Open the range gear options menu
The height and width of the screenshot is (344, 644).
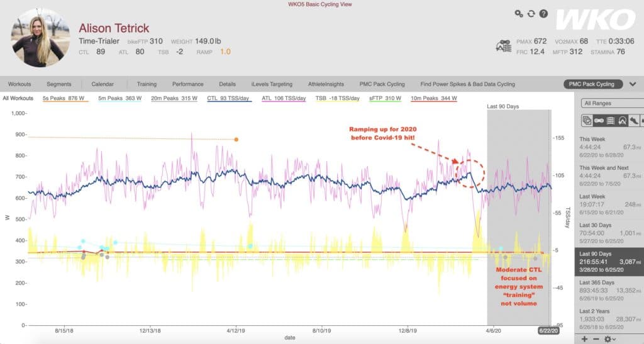pyautogui.click(x=609, y=339)
